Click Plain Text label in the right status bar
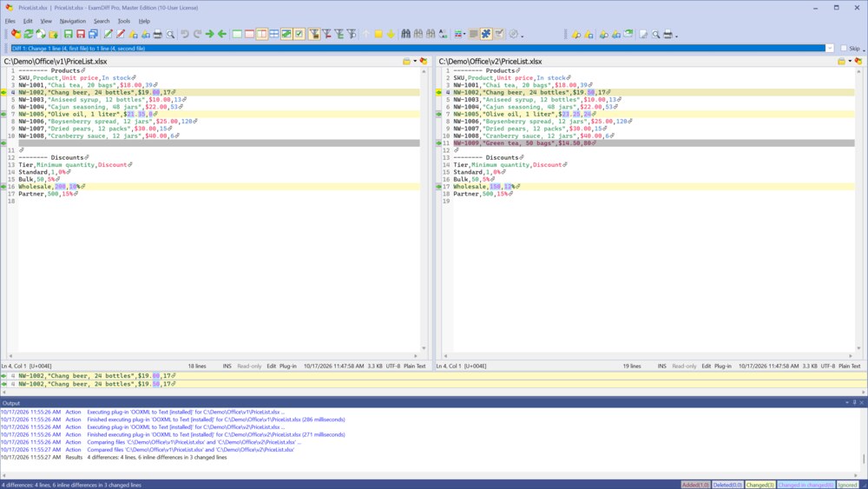 849,366
